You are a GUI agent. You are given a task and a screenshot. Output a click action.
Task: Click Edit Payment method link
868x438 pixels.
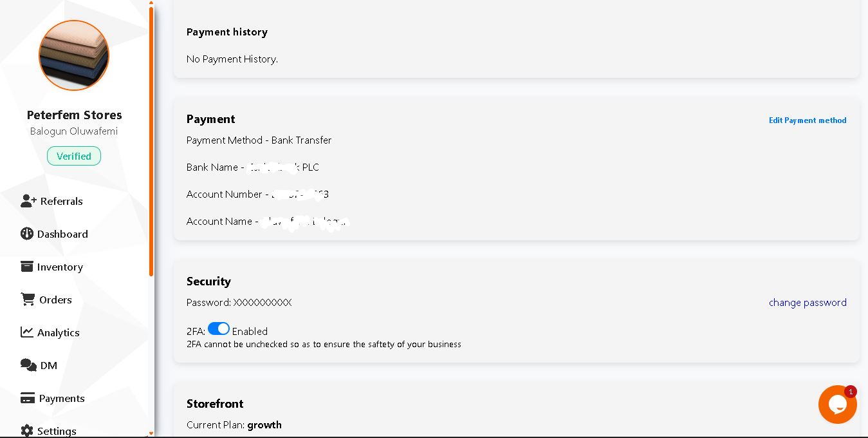(x=808, y=120)
